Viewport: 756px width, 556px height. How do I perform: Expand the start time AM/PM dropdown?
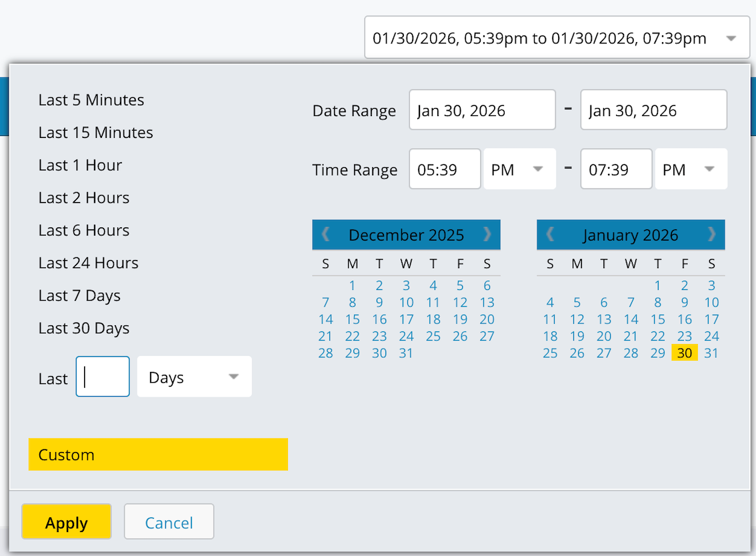coord(519,170)
